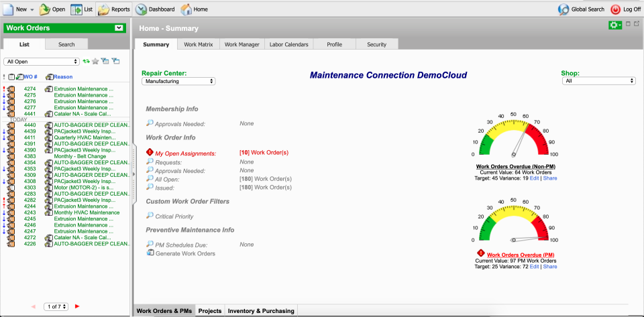The height and width of the screenshot is (317, 644).
Task: Click Edit under Non-PM overdue gauge
Action: 534,178
